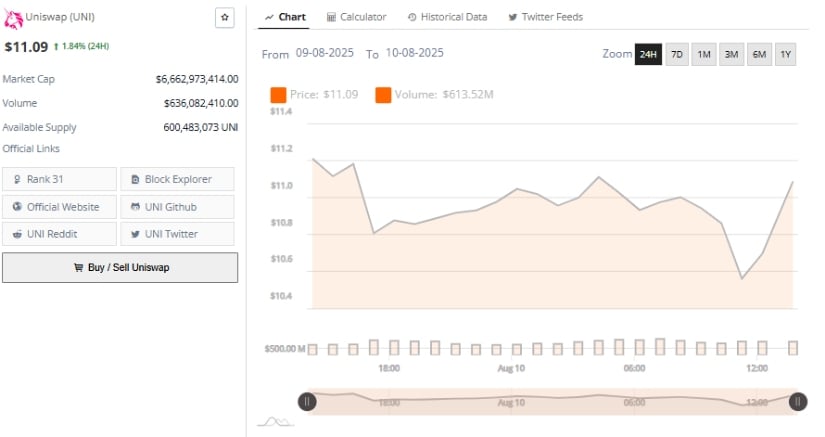Open the Historical Data tab
This screenshot has width=825, height=437.
coord(447,17)
